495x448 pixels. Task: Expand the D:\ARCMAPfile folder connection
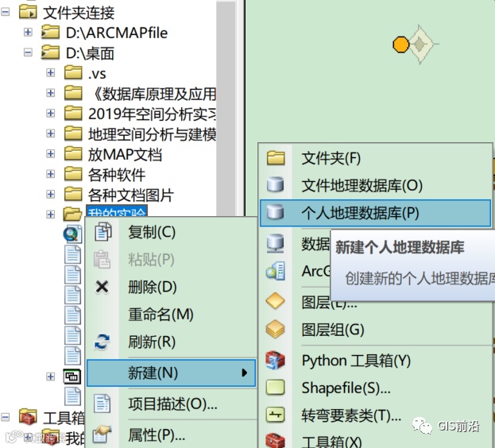(28, 32)
